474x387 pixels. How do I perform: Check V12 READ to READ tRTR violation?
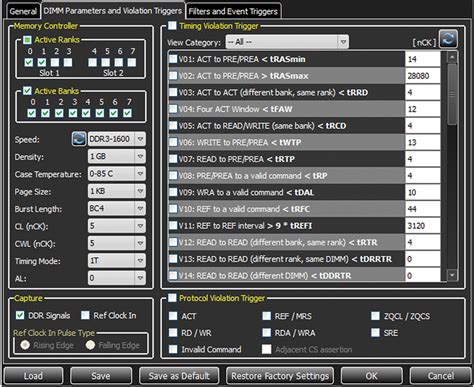click(x=173, y=242)
